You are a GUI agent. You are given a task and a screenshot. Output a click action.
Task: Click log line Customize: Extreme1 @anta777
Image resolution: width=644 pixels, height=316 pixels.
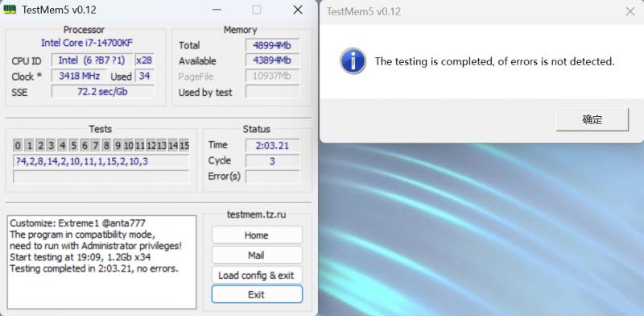77,223
